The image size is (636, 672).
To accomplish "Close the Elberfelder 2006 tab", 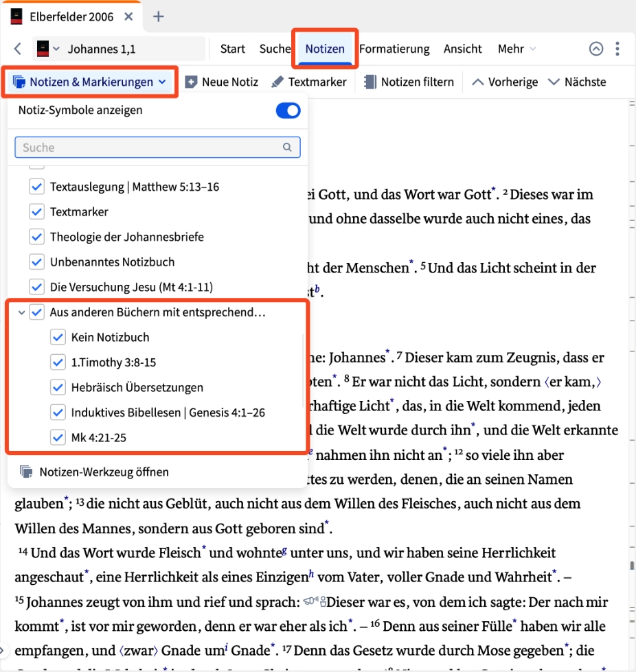I will [128, 16].
